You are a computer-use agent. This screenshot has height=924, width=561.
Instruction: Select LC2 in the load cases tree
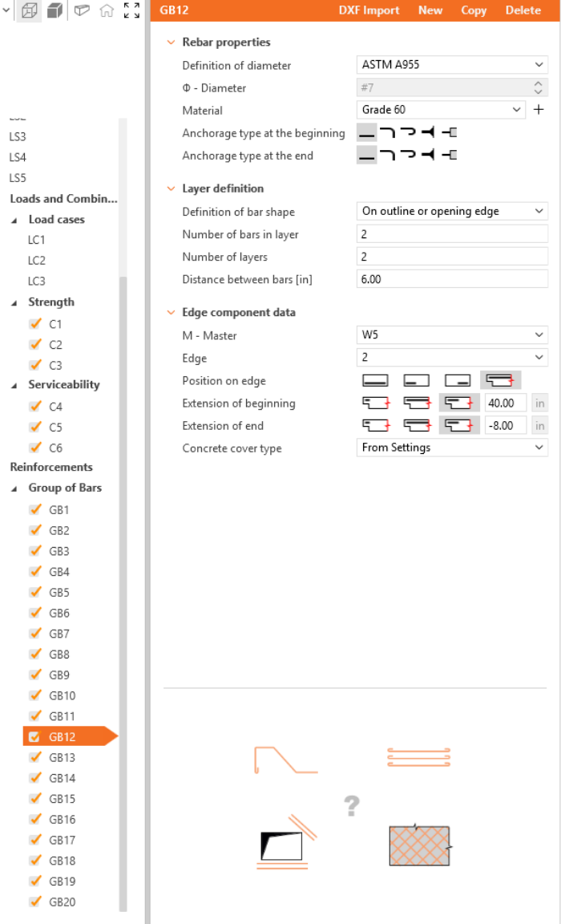[x=37, y=261]
